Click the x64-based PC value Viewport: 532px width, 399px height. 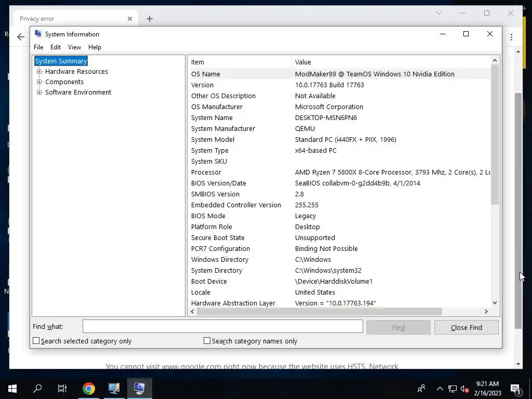point(315,150)
